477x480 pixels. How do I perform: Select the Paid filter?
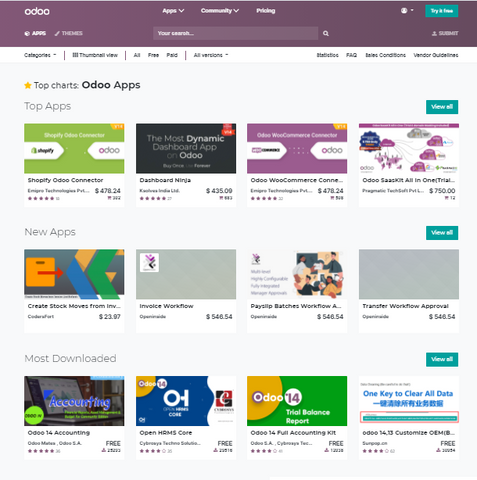pyautogui.click(x=172, y=55)
